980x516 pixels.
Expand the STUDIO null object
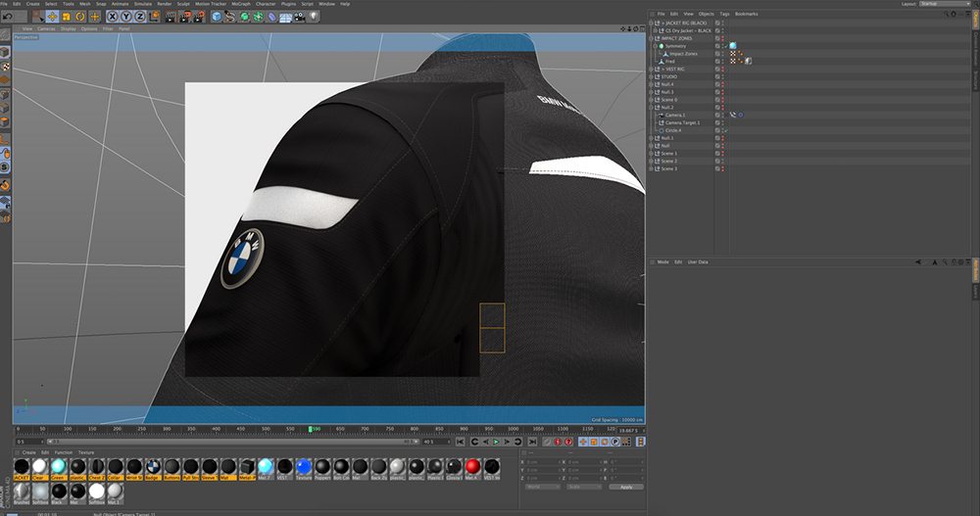coord(652,76)
